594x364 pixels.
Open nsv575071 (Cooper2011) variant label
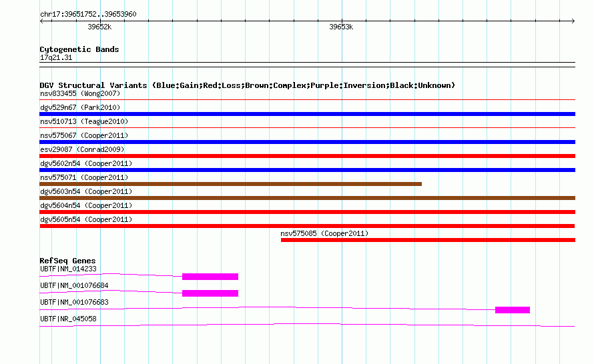click(x=84, y=177)
